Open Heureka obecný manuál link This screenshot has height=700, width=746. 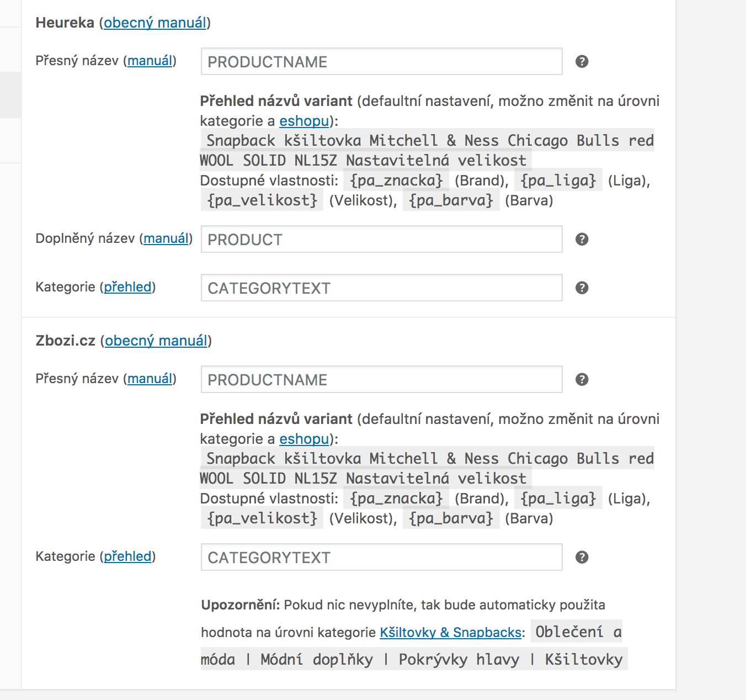(x=155, y=23)
